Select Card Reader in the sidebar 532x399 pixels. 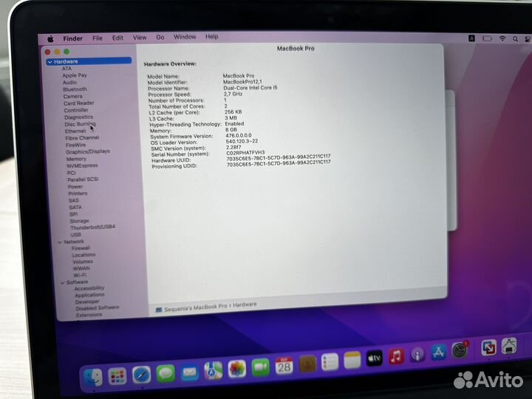79,103
